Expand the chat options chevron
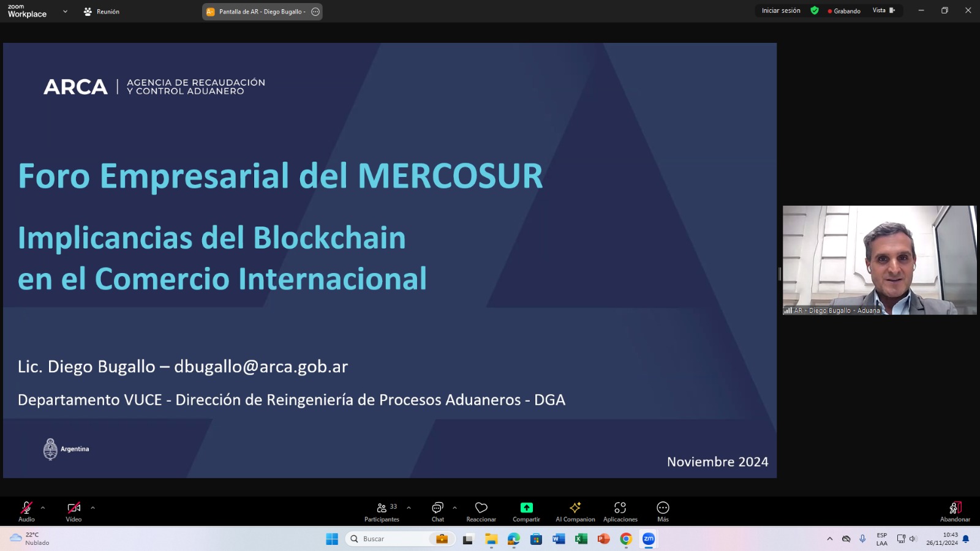Viewport: 980px width, 551px height. [x=454, y=508]
